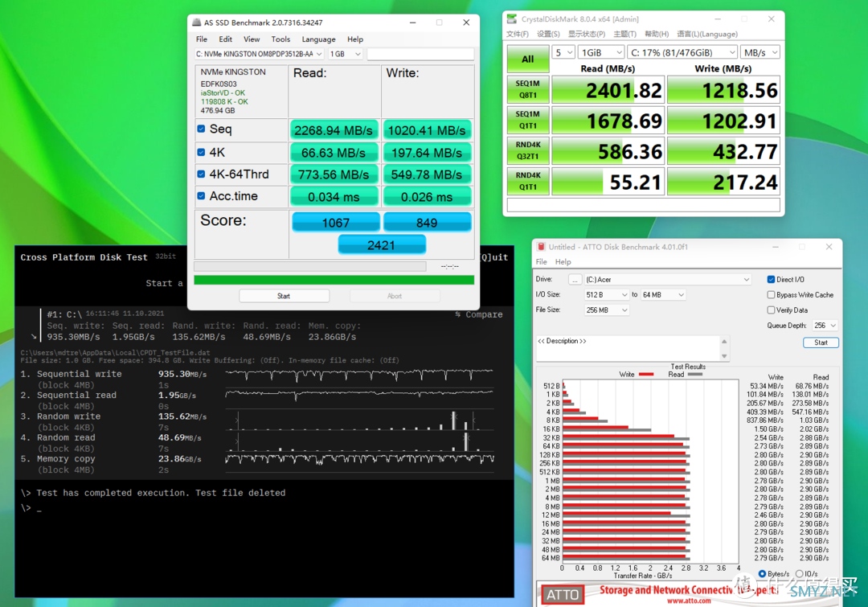
Task: Click the ATTO Disk Benchmark title bar icon
Action: (x=542, y=247)
